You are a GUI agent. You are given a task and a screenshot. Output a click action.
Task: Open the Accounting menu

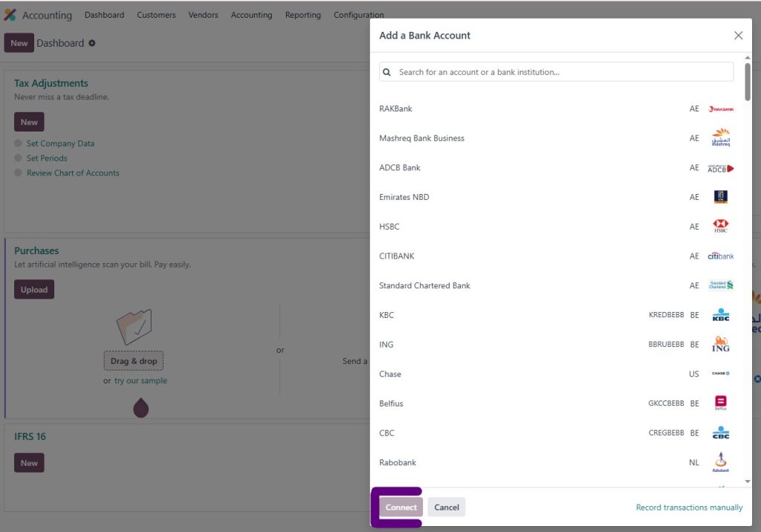point(251,15)
